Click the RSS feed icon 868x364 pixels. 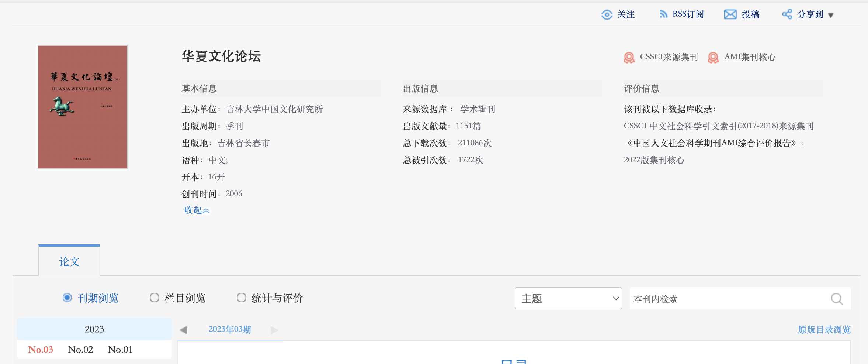tap(663, 14)
